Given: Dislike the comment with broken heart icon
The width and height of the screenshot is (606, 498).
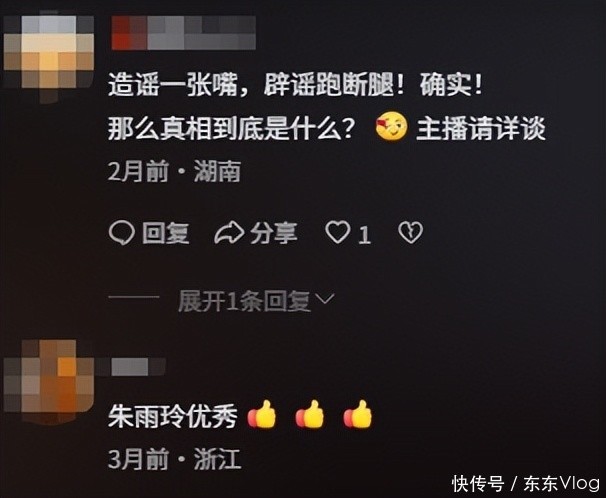Looking at the screenshot, I should [410, 233].
